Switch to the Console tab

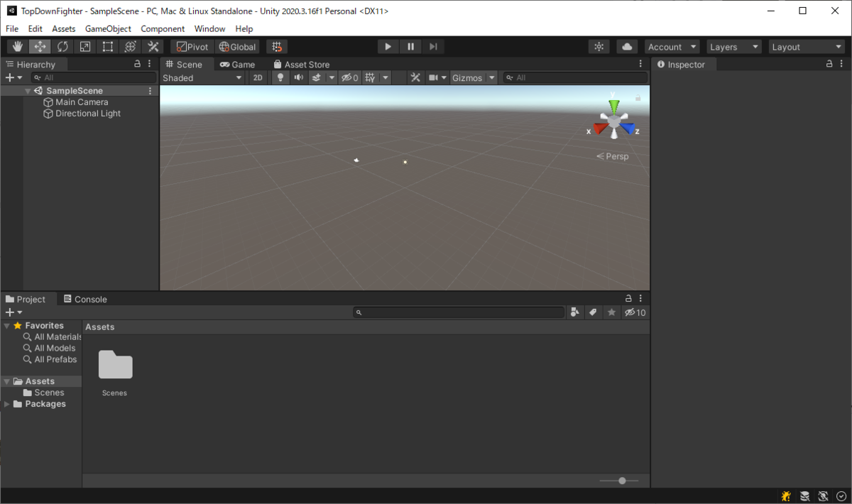click(x=85, y=299)
